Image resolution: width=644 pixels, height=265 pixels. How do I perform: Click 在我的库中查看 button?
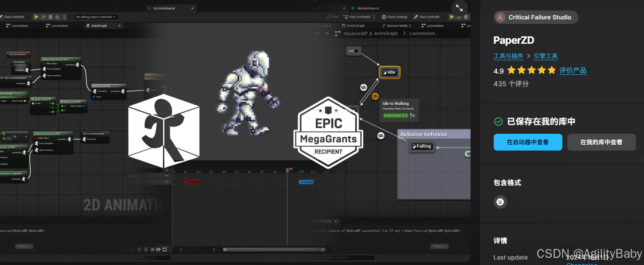tap(601, 142)
